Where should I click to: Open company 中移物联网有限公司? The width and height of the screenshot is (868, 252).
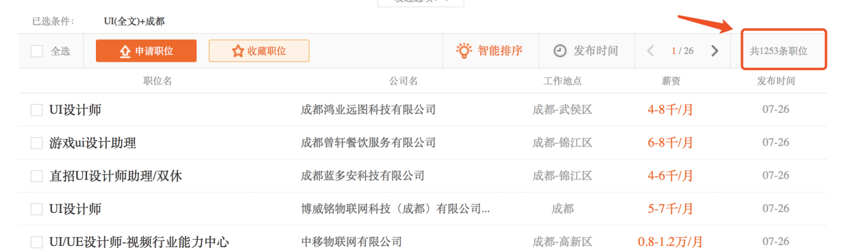click(351, 241)
